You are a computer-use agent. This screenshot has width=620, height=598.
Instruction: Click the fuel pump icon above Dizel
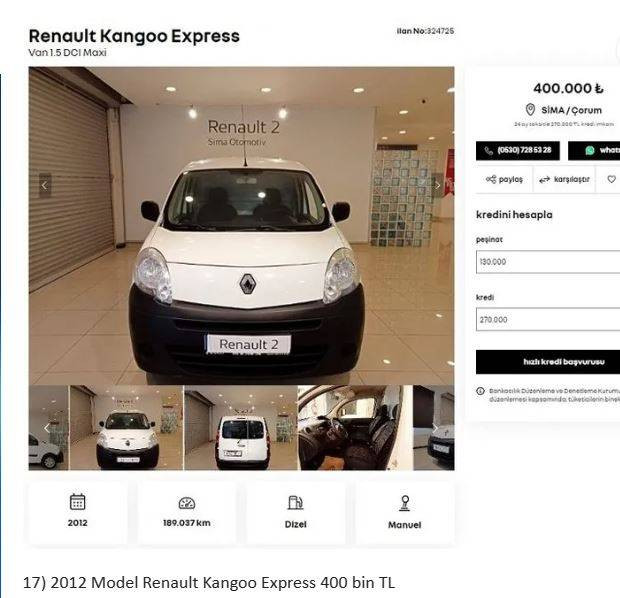click(x=295, y=502)
